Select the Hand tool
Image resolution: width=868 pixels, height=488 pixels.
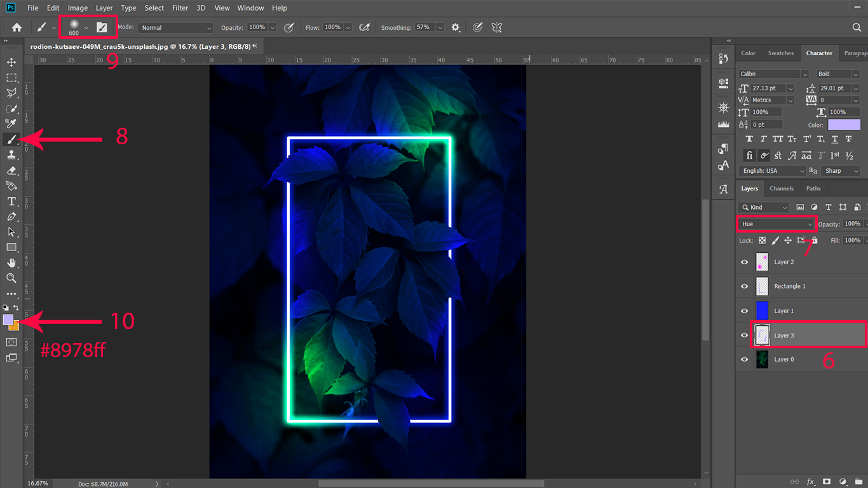[11, 263]
